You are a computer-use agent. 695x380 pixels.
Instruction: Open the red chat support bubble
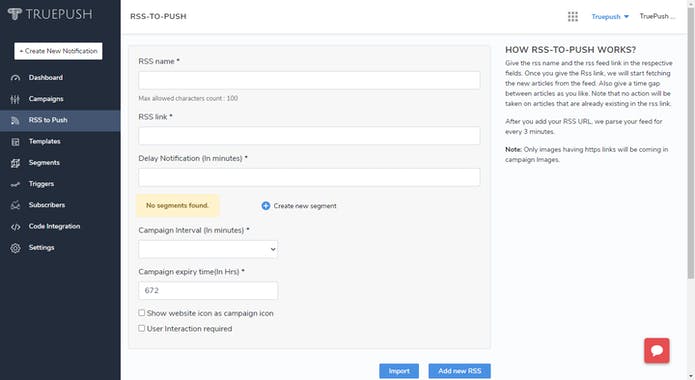click(657, 351)
